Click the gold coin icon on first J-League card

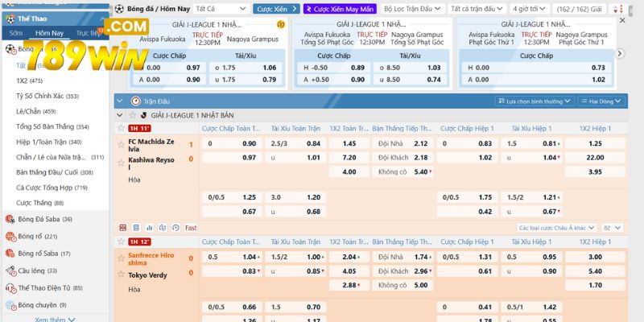click(281, 25)
